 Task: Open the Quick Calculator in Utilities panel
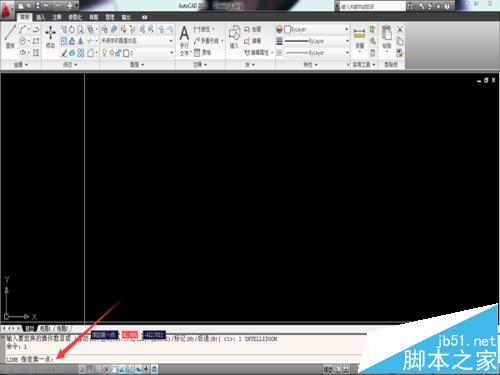coord(373,53)
